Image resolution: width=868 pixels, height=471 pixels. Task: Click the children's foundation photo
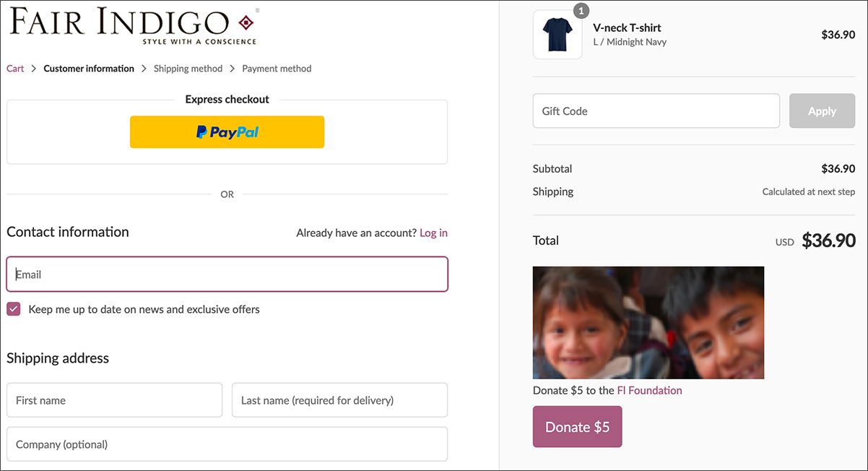[x=648, y=322]
